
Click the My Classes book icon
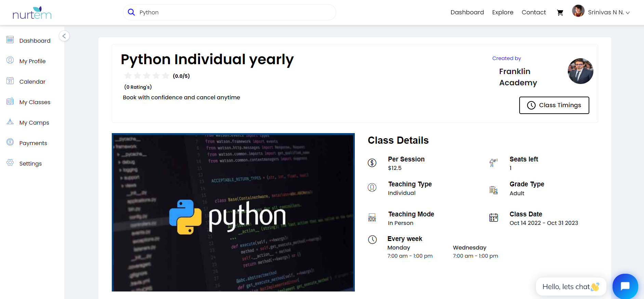click(x=10, y=101)
